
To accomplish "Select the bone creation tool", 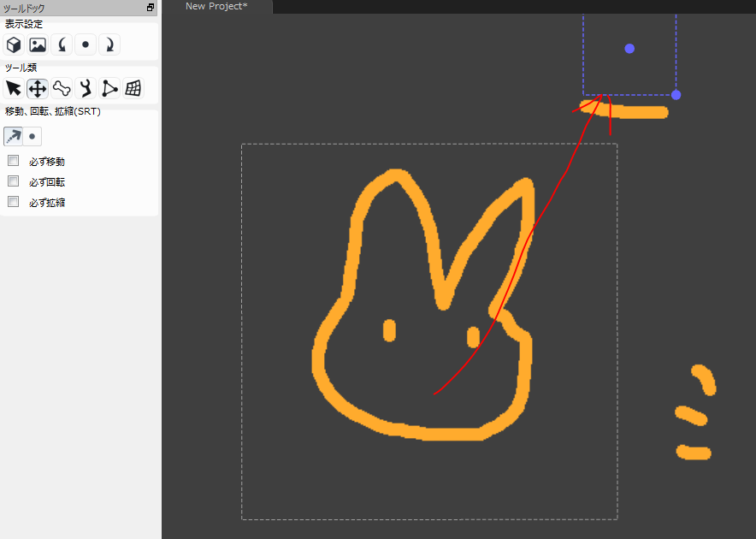I will pyautogui.click(x=62, y=88).
